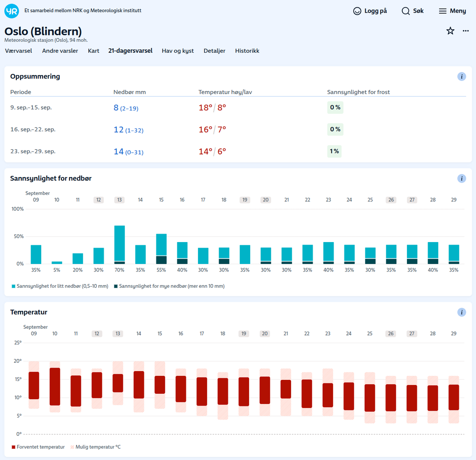This screenshot has height=460, width=476.
Task: Click the 70% precipitation bar for September 13
Action: (119, 245)
